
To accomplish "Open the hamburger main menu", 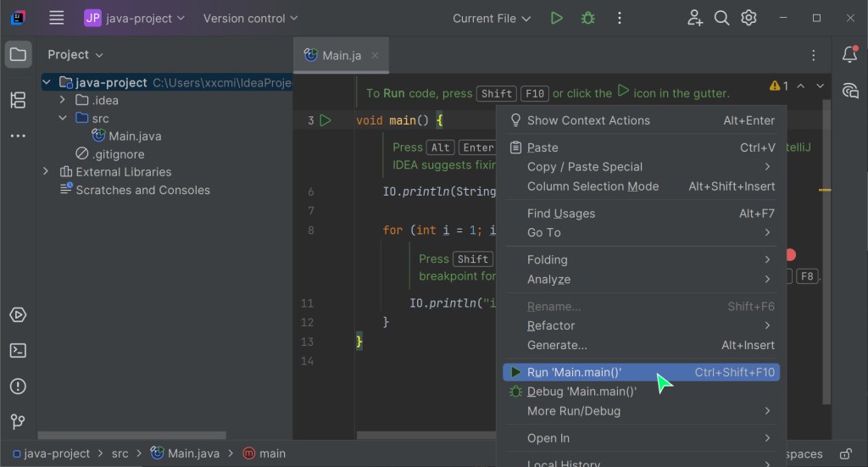I will tap(57, 18).
